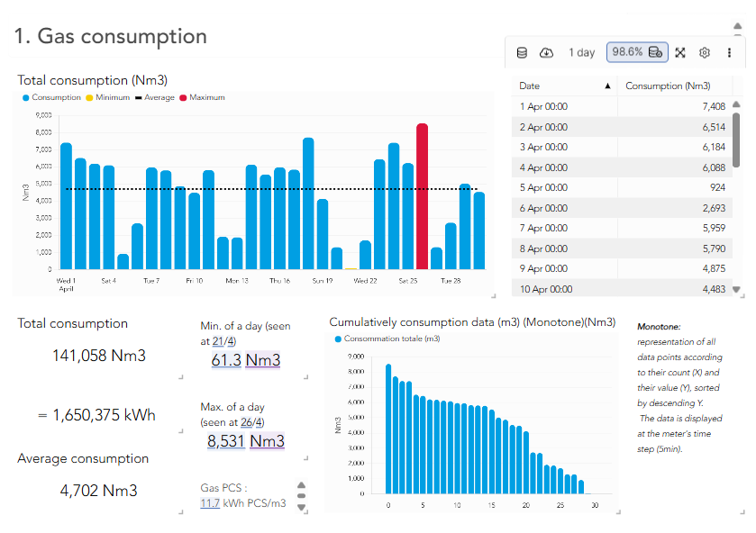The image size is (756, 533).
Task: Open the database icon in widget toolbar
Action: point(522,52)
